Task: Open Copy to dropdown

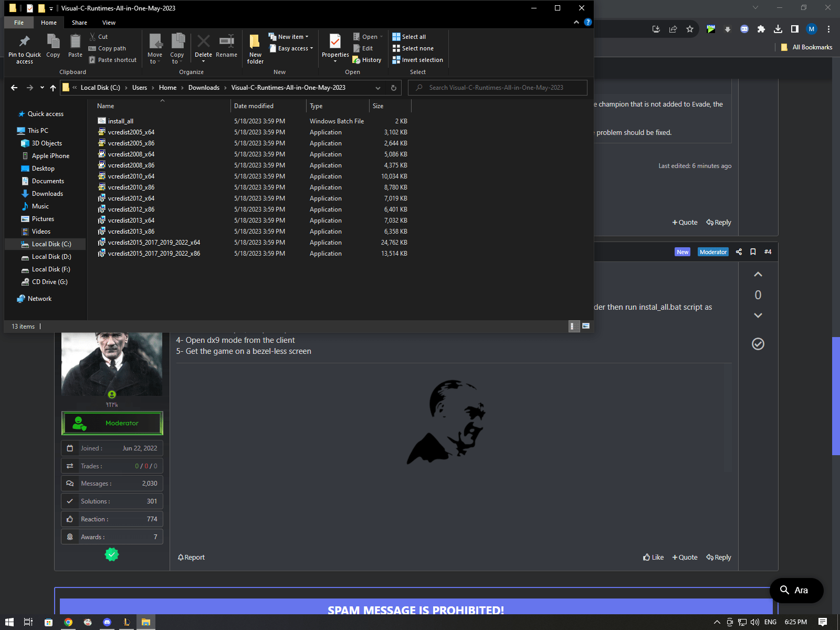Action: [x=177, y=48]
